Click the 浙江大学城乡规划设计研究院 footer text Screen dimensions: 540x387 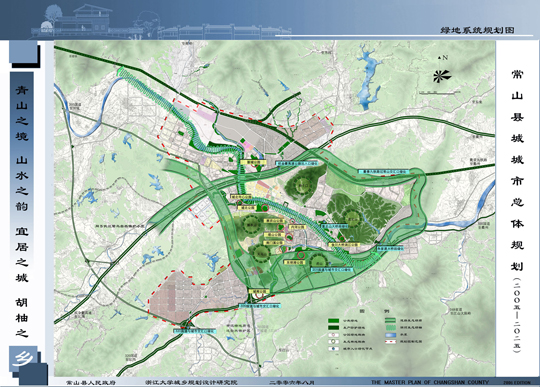191,382
